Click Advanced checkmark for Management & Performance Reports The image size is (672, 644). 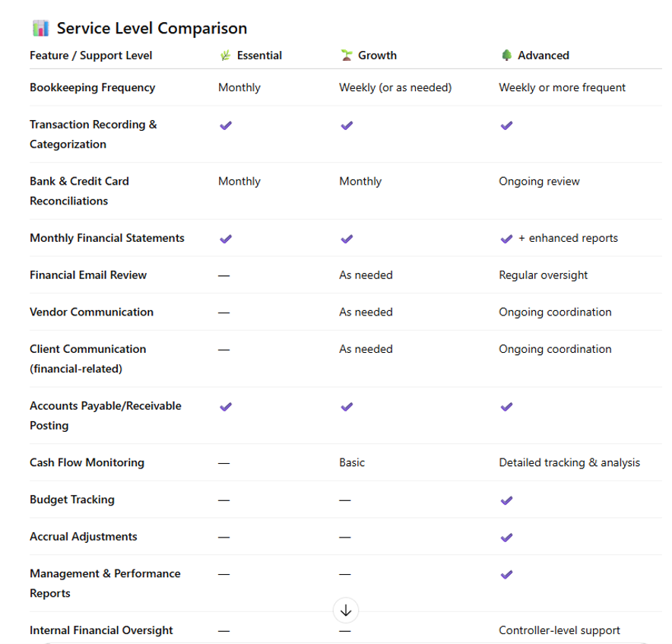click(x=506, y=574)
